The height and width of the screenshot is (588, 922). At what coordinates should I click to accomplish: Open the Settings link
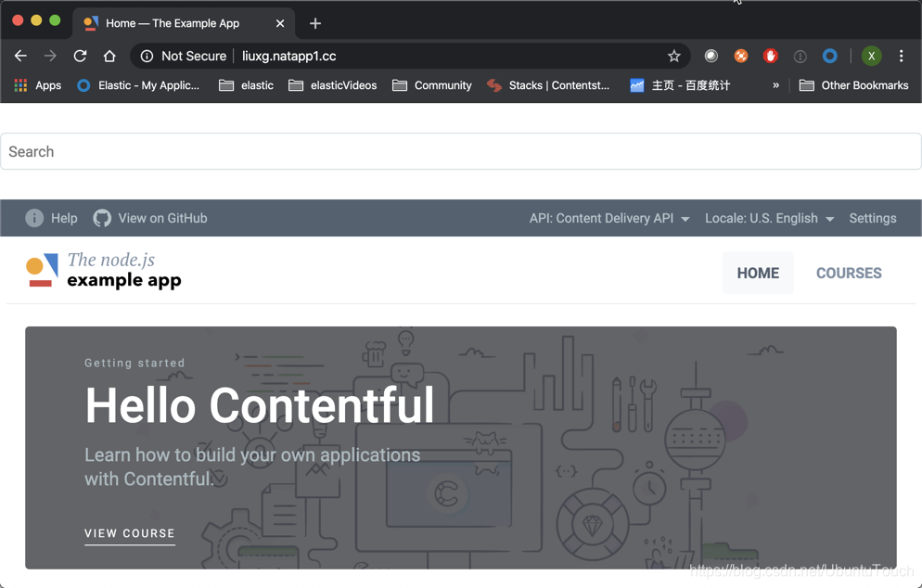point(873,218)
